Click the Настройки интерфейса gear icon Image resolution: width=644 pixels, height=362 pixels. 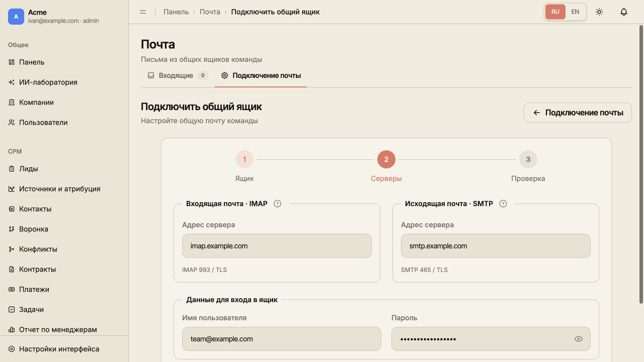click(x=12, y=349)
